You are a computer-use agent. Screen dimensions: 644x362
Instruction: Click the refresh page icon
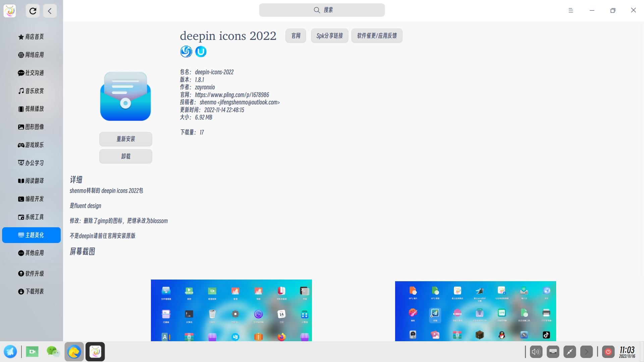pos(33,11)
